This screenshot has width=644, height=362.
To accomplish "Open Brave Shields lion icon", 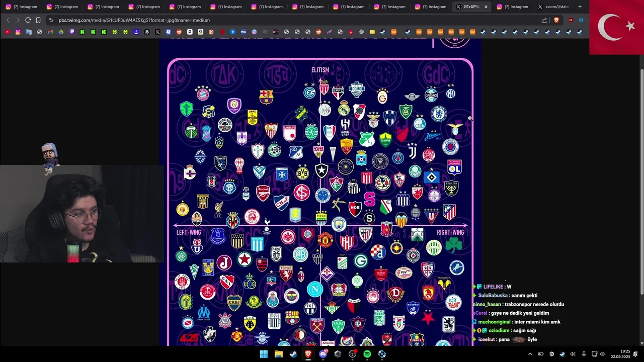I will pos(556,20).
